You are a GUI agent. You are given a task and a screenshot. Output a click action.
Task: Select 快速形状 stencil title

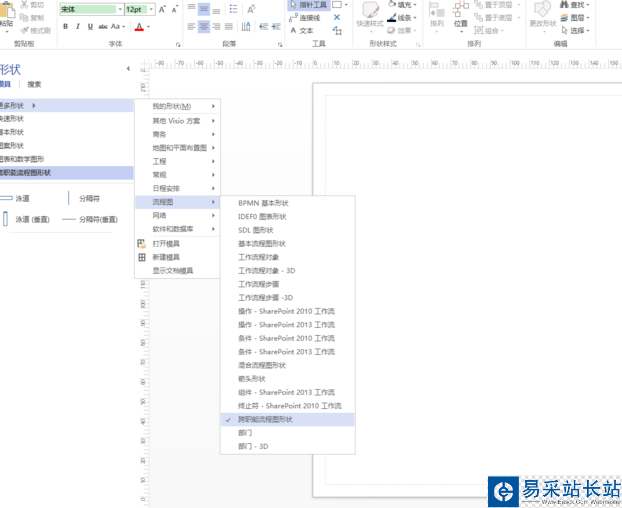point(66,119)
